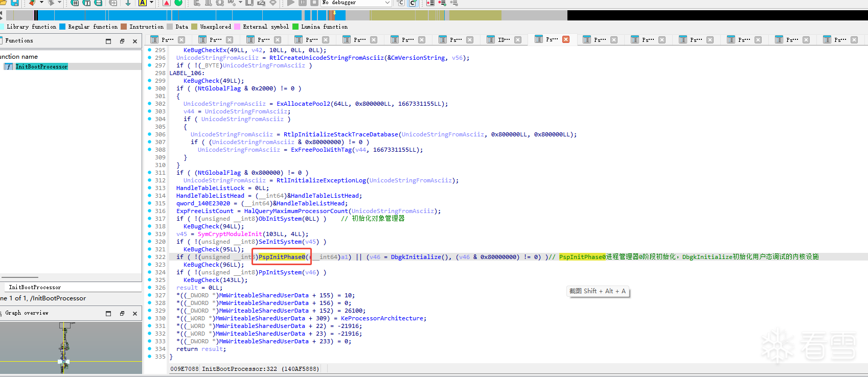Click HalQueryMaximumProcessorCount on line 316

[x=296, y=211]
